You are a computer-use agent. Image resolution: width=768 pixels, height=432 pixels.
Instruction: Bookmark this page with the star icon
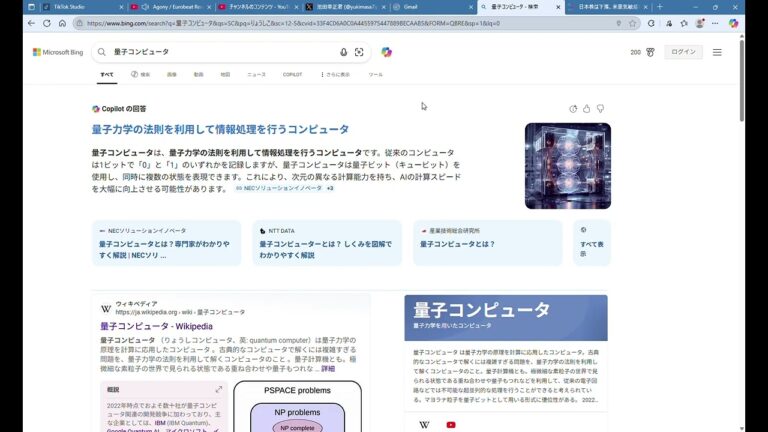(x=632, y=23)
